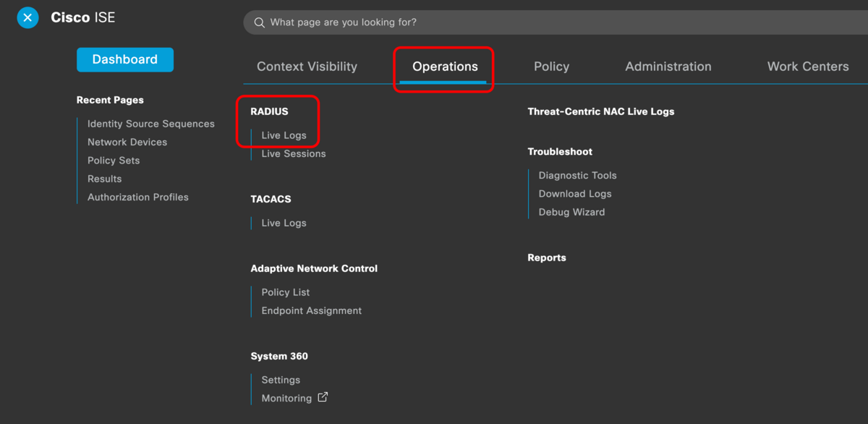Viewport: 868px width, 424px height.
Task: Click the TACACS section heading
Action: coord(271,199)
